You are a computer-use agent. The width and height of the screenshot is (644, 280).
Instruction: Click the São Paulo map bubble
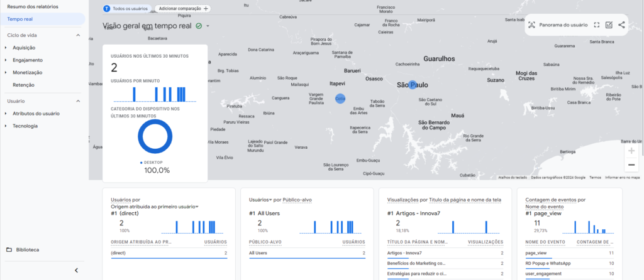click(412, 85)
